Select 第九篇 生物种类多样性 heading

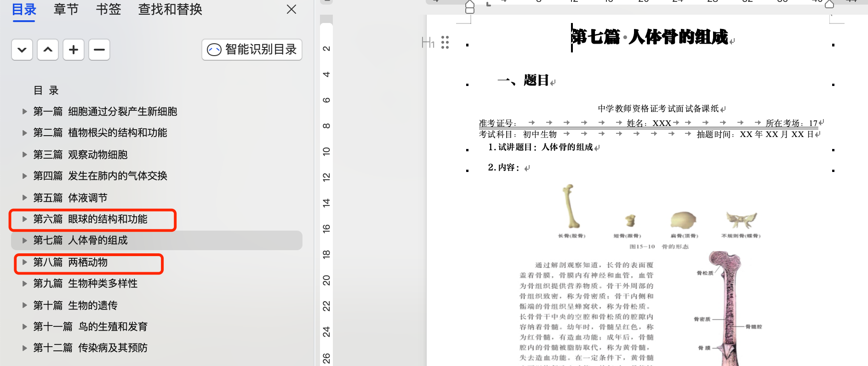pos(85,284)
